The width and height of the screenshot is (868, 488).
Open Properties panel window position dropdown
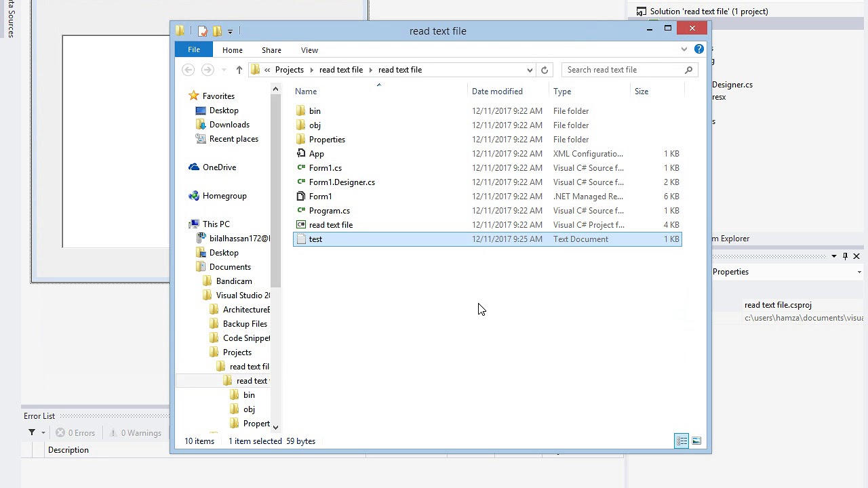pyautogui.click(x=834, y=256)
